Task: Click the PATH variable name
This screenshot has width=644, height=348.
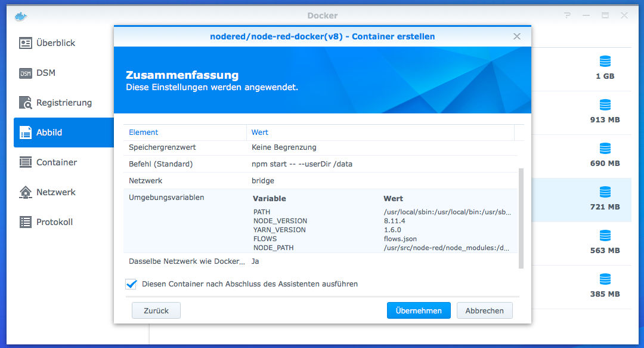Action: (262, 212)
